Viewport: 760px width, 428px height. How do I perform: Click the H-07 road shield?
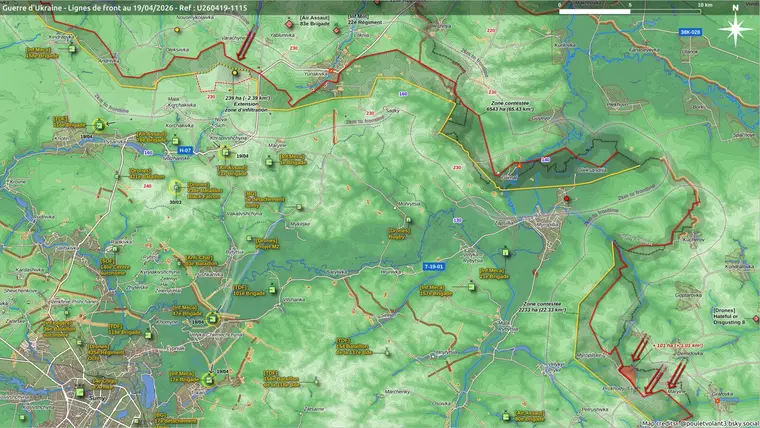tap(185, 150)
